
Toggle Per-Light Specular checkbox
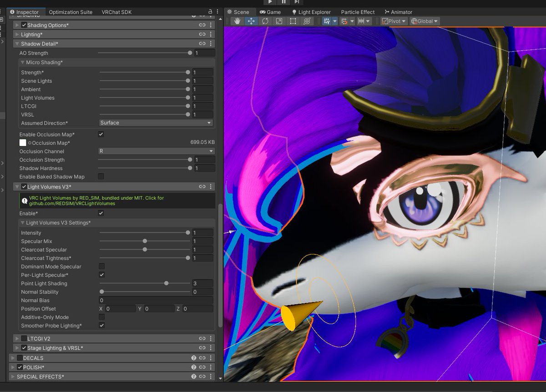[x=101, y=275]
